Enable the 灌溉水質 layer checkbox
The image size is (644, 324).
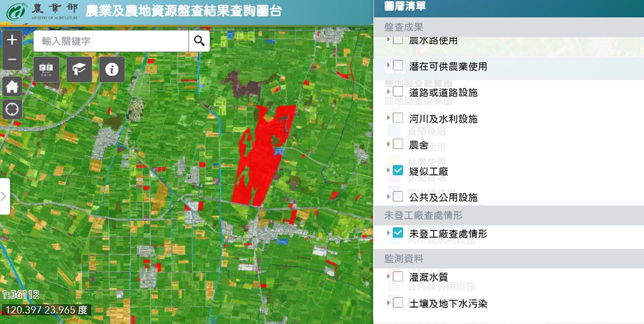click(397, 276)
